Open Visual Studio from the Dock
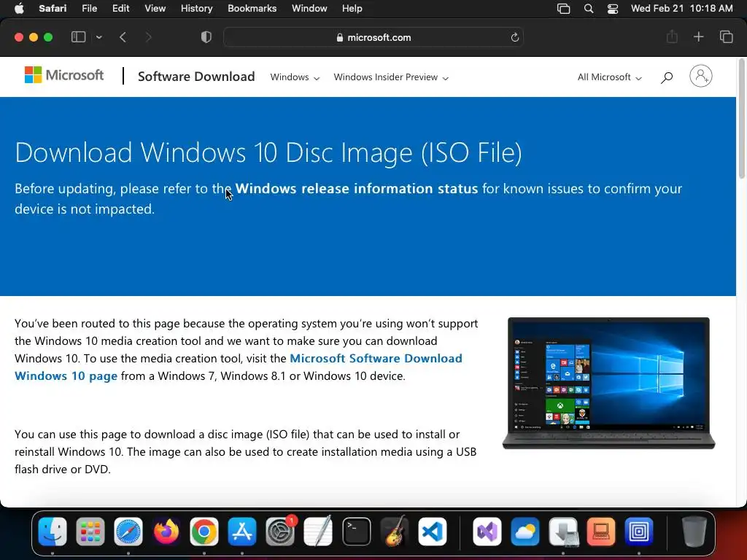Image resolution: width=747 pixels, height=560 pixels. pos(487,532)
